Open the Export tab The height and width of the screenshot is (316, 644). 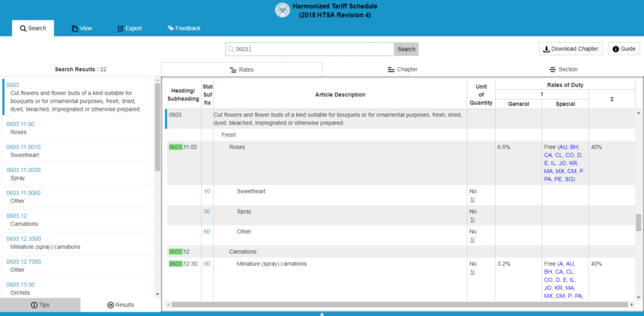pos(130,28)
